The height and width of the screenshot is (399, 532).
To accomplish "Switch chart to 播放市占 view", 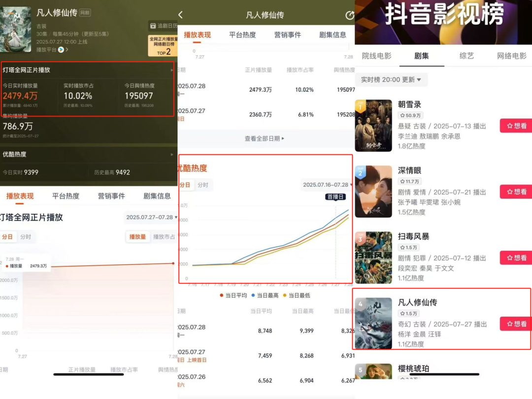I will [x=164, y=237].
